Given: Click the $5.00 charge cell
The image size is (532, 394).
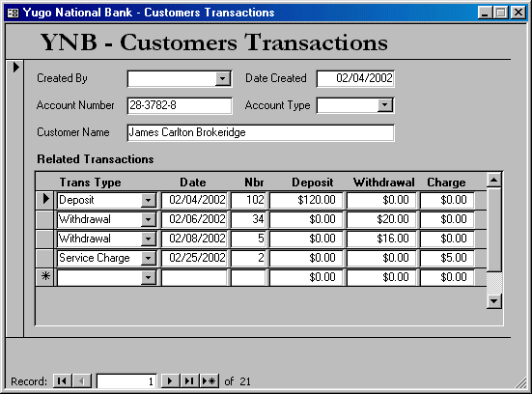Looking at the screenshot, I should click(447, 258).
